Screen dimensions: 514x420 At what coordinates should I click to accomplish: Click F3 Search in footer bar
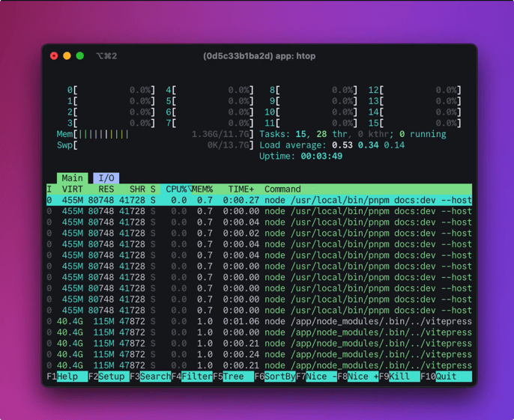[x=151, y=377]
